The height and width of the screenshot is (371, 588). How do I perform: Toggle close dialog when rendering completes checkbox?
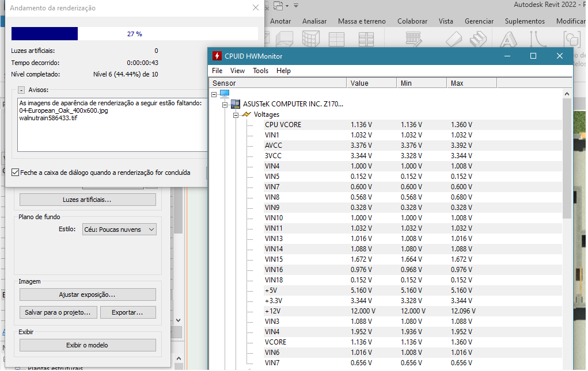pos(16,172)
